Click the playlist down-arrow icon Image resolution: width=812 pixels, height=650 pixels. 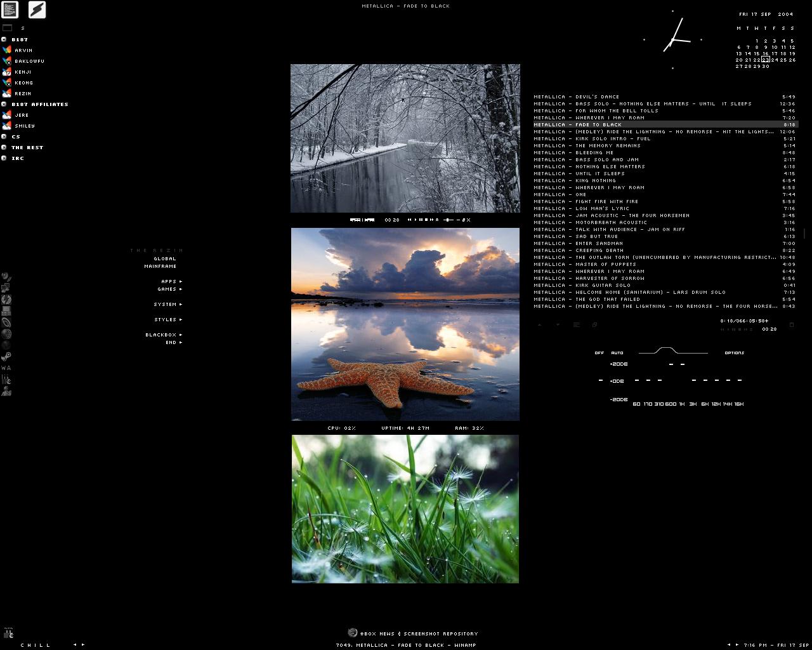click(x=558, y=324)
